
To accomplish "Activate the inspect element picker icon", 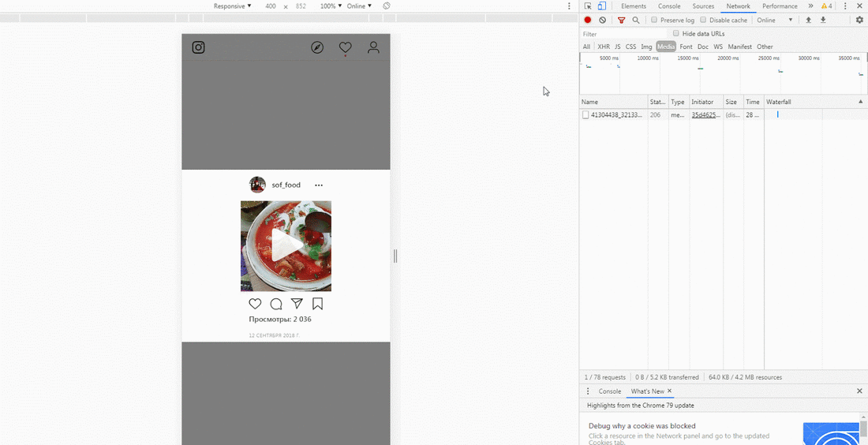I will [x=588, y=6].
